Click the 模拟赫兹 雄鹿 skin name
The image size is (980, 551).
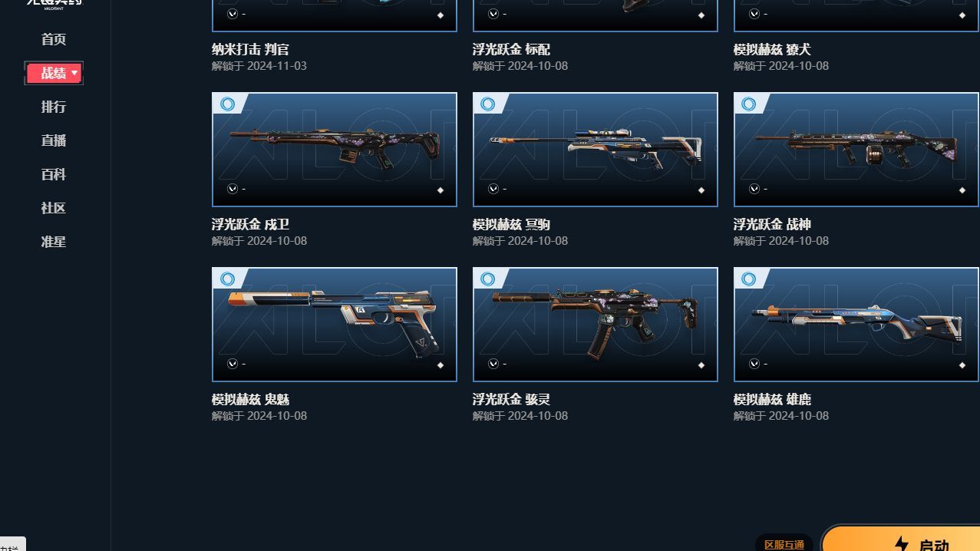[x=772, y=399]
